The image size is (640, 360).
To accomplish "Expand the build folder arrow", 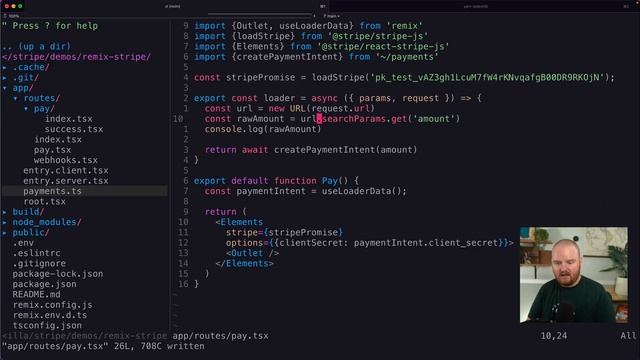I will [x=4, y=212].
